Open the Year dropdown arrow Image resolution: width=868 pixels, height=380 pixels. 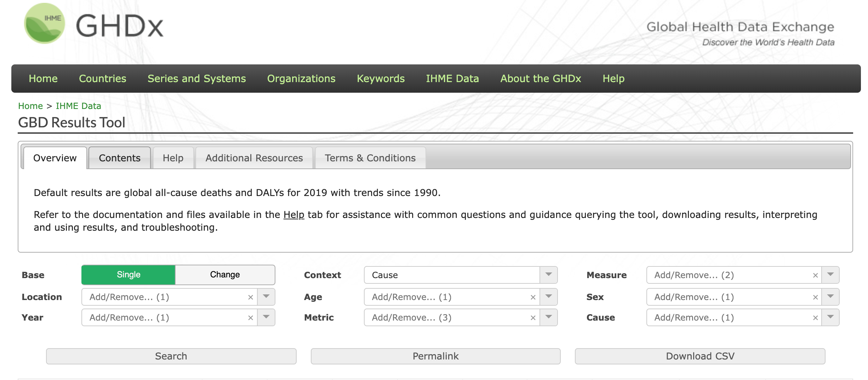(266, 317)
